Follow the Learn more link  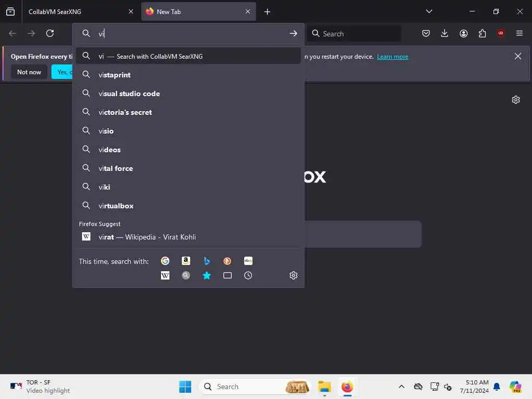coord(393,57)
